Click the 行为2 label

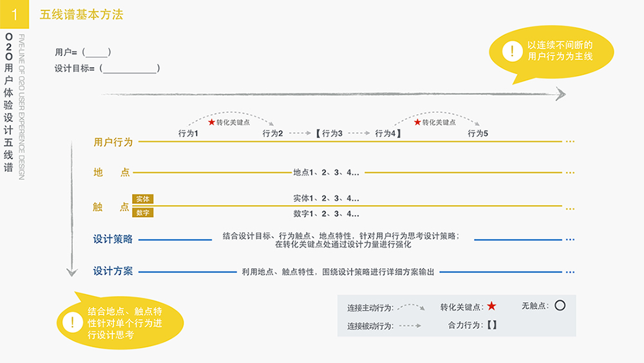(x=272, y=133)
